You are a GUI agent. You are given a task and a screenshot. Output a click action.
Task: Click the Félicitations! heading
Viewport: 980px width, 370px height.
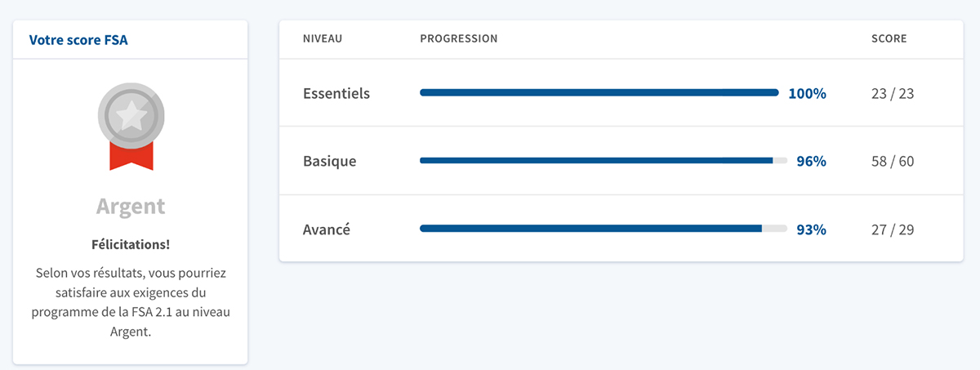131,244
